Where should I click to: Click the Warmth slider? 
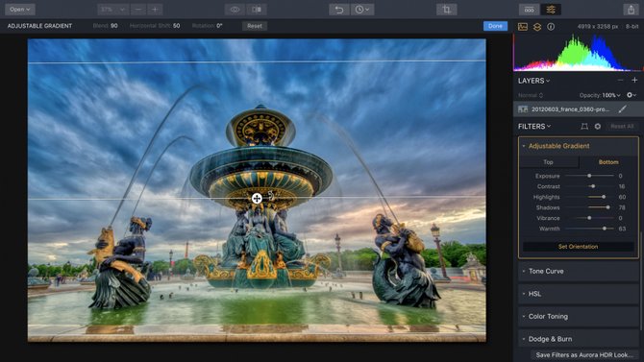tap(589, 229)
